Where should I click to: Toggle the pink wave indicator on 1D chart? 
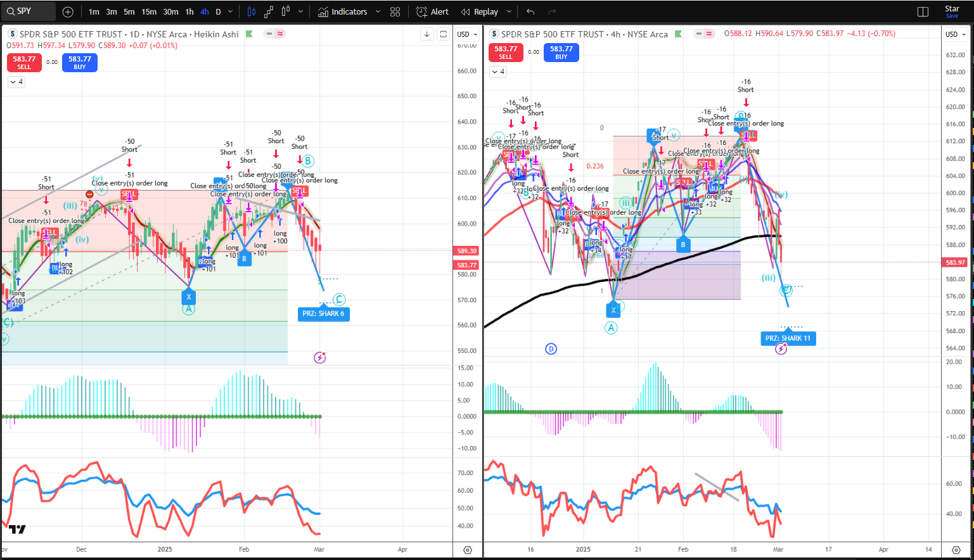tap(280, 34)
